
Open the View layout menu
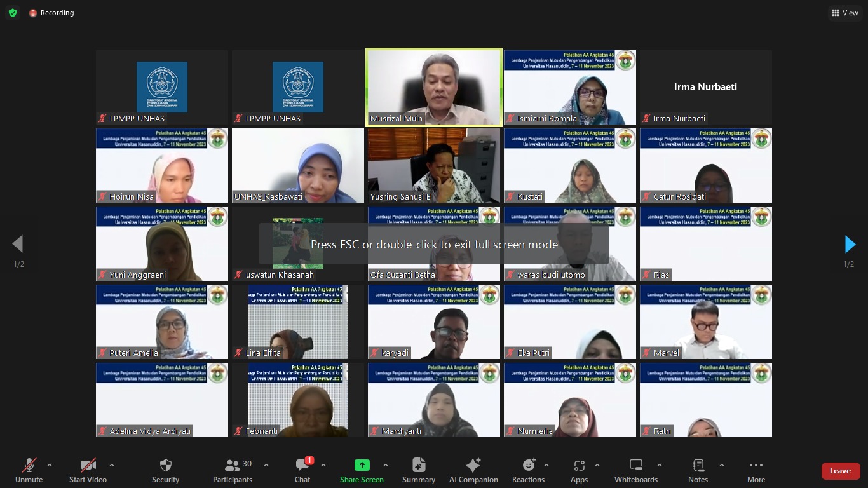[844, 13]
